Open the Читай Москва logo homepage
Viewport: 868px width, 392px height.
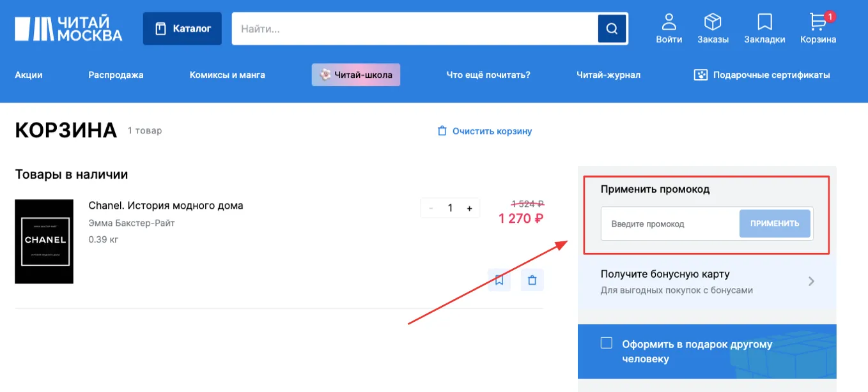68,29
